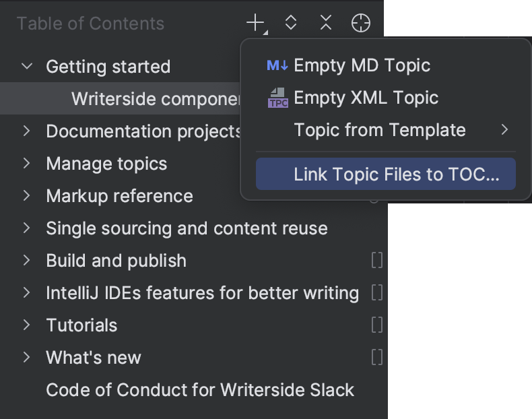Expand the Manage topics section
This screenshot has width=532, height=419.
click(x=27, y=164)
